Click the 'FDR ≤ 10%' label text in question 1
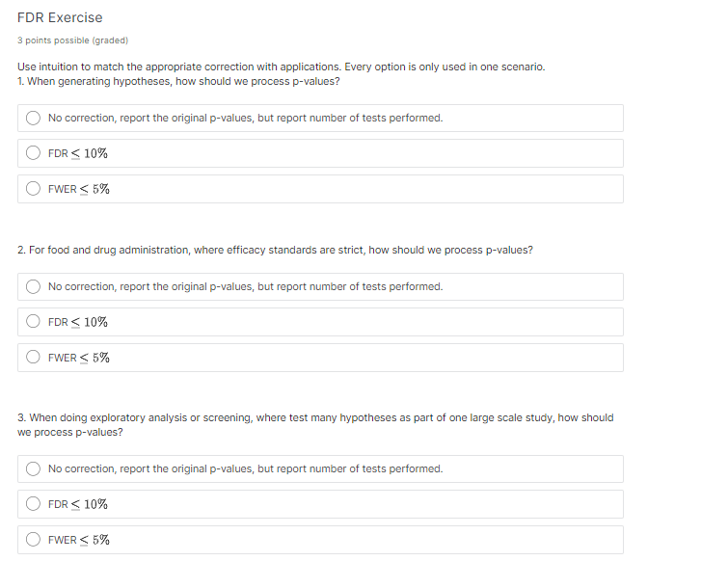701x588 pixels. [x=78, y=153]
